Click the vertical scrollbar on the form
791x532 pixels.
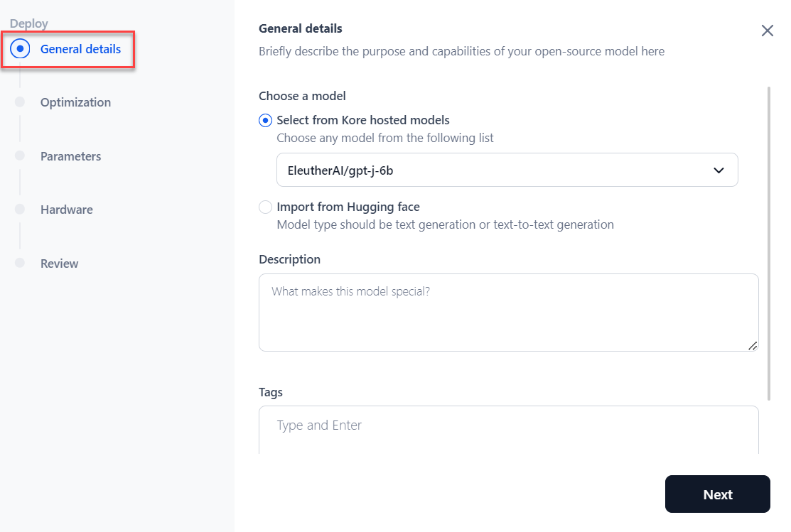click(768, 241)
